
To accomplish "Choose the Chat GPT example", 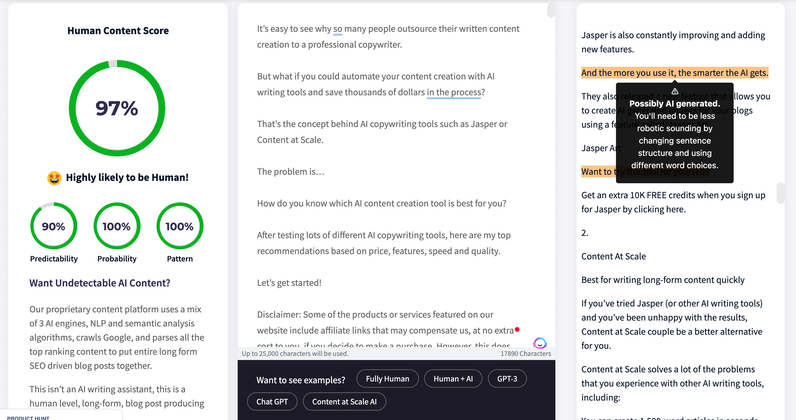I will pos(272,402).
